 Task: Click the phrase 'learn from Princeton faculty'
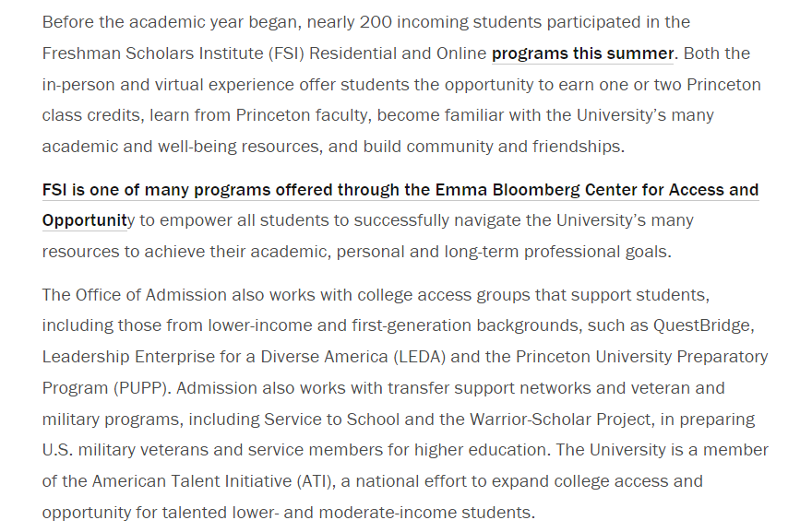coord(260,115)
